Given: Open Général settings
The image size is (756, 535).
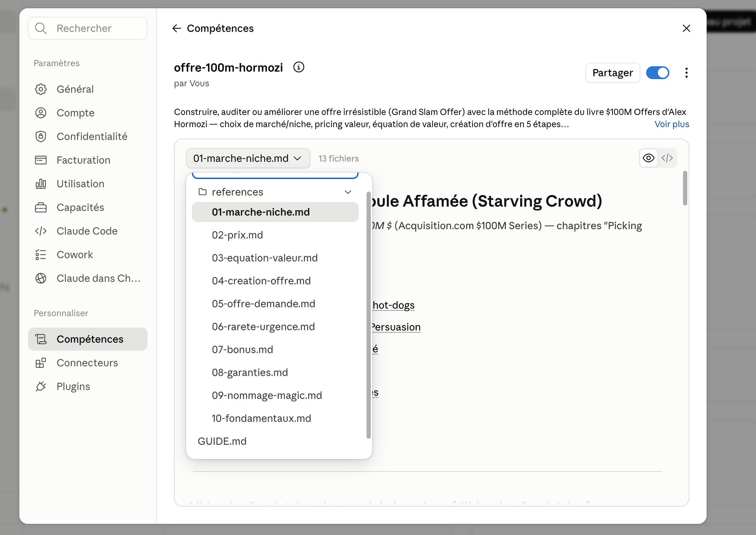Looking at the screenshot, I should [x=88, y=89].
